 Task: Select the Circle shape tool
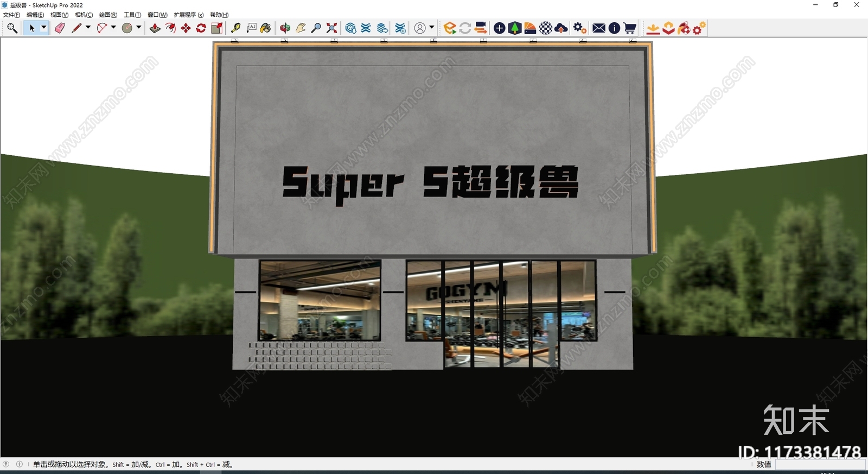point(127,28)
